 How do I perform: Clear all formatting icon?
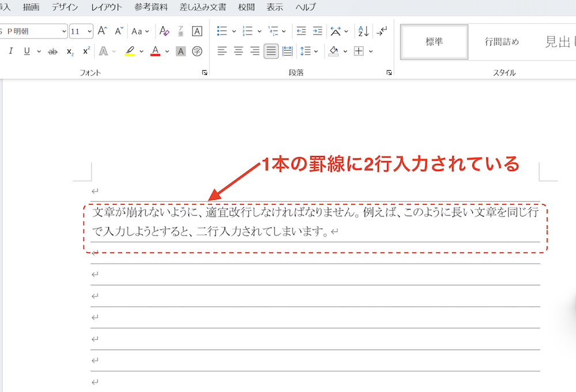coord(164,31)
